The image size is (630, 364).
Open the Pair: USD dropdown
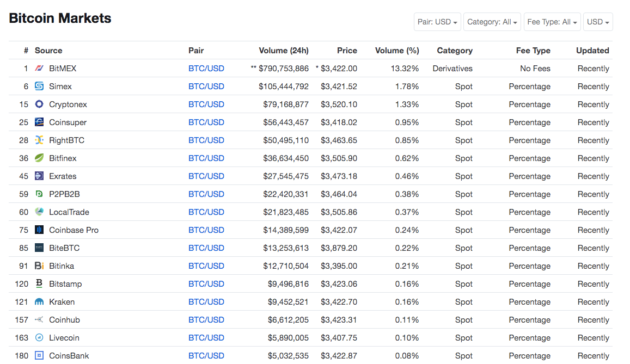click(437, 22)
